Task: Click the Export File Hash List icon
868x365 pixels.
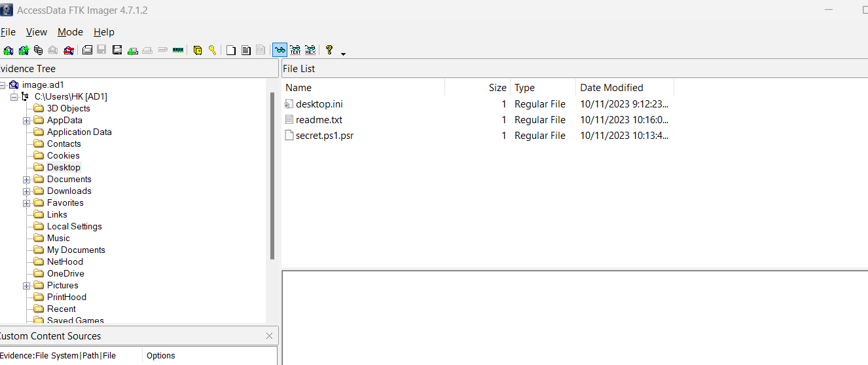Action: tap(246, 50)
